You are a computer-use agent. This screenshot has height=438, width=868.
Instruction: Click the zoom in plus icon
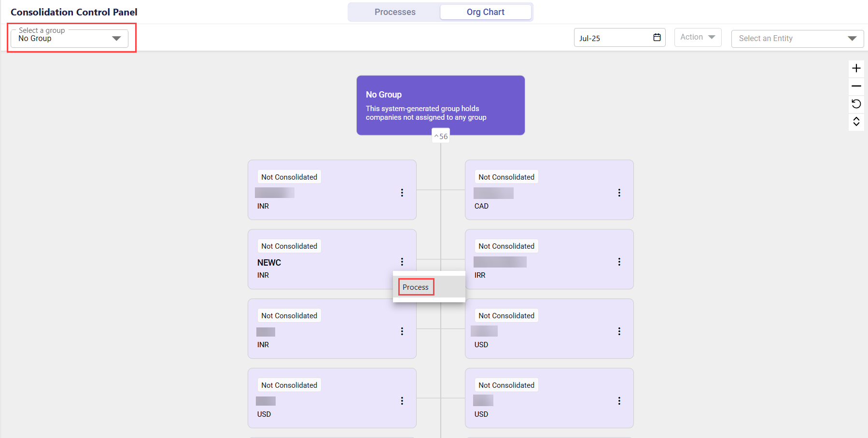tap(856, 68)
